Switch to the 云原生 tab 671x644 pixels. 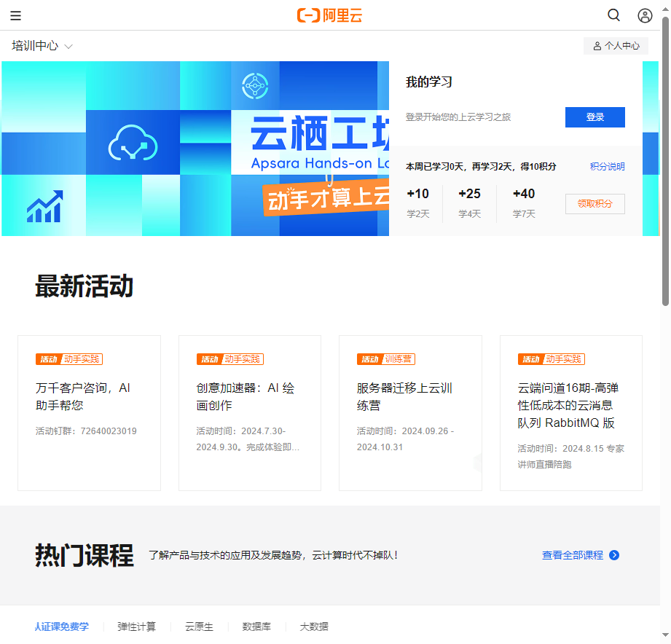coord(199,627)
